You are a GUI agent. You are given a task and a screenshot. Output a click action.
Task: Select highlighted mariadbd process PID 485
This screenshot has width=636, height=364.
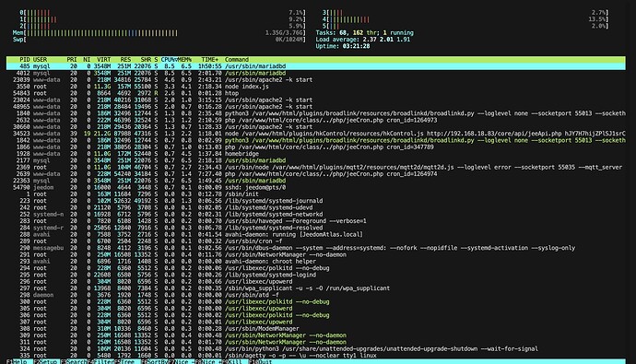tap(315, 66)
